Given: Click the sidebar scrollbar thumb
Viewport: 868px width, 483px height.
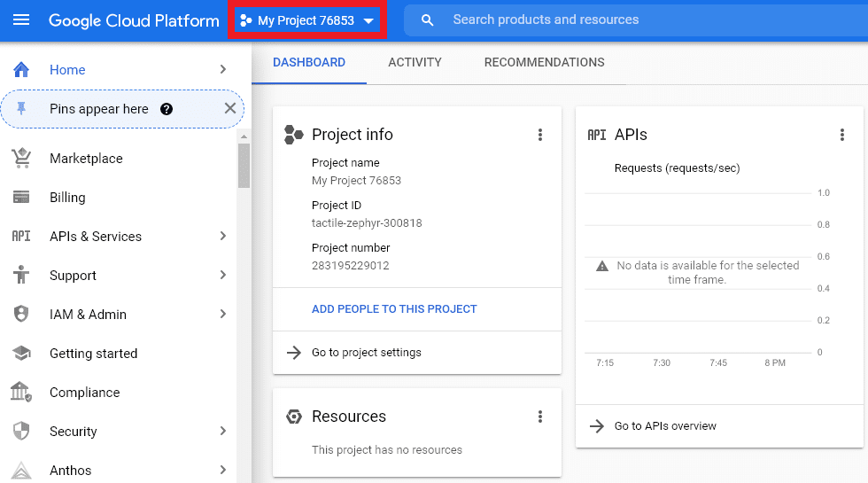Looking at the screenshot, I should pos(244,166).
